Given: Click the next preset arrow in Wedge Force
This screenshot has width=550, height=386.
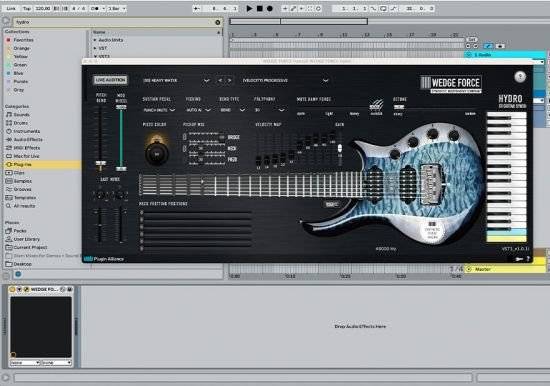Looking at the screenshot, I should pyautogui.click(x=230, y=80).
